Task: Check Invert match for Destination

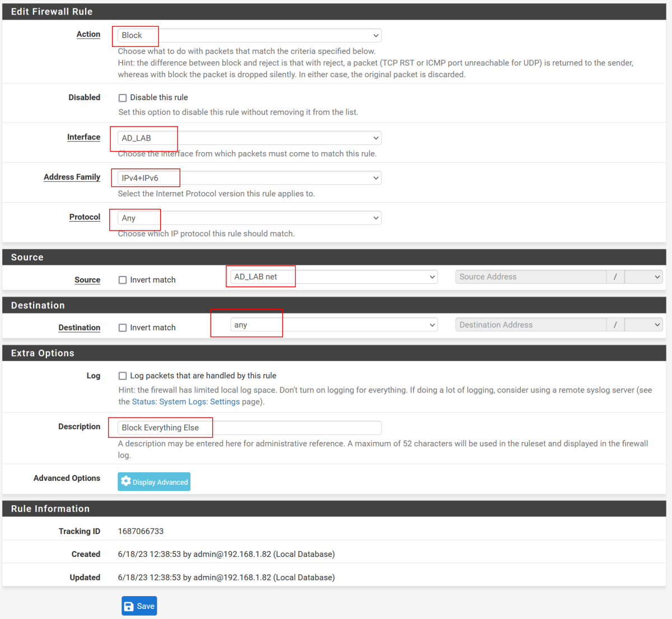Action: coord(123,328)
